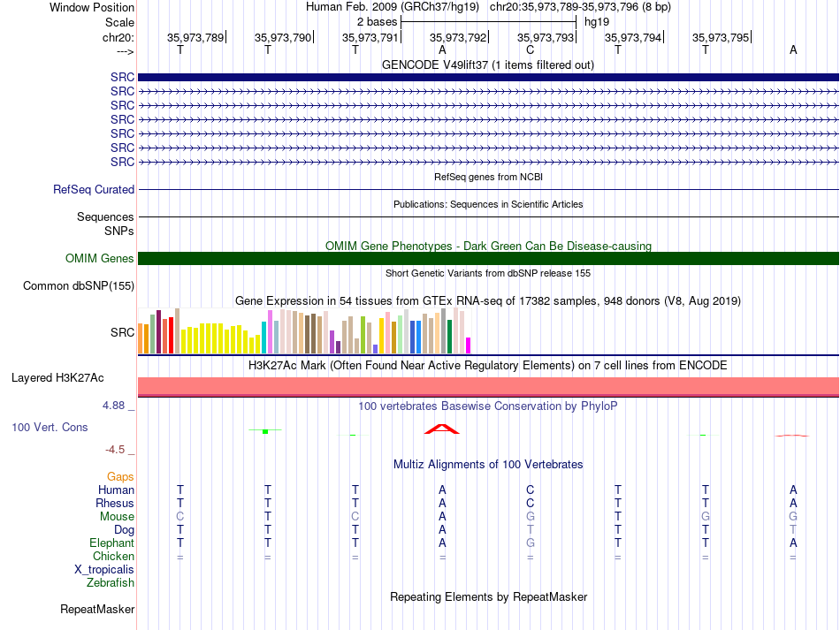This screenshot has height=630, width=840.
Task: Click the red A PhyloP conservation peak
Action: point(442,429)
